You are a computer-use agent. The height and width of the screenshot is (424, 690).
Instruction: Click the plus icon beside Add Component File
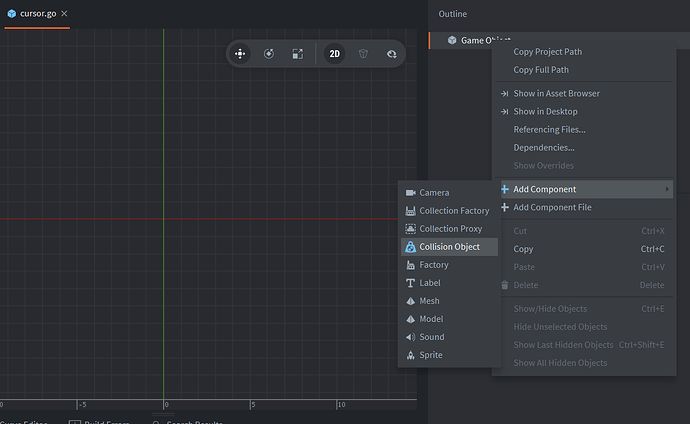click(505, 207)
